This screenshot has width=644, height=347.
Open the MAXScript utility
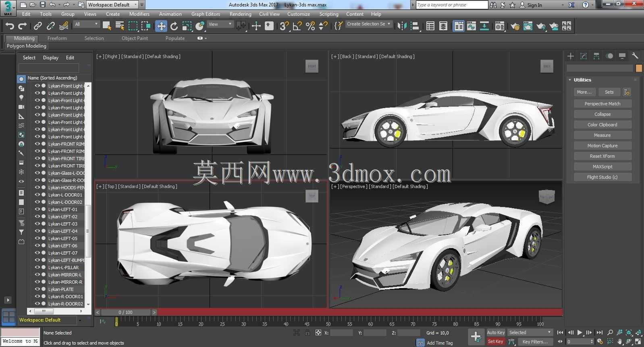[x=602, y=167]
